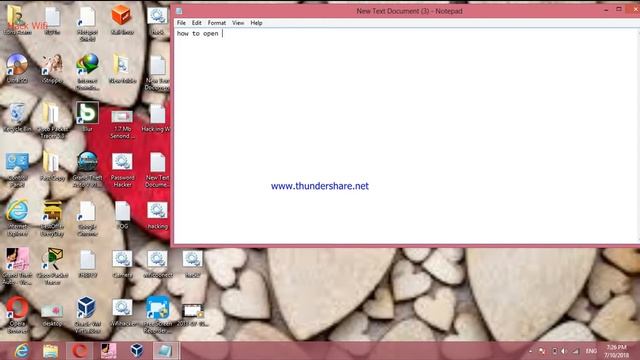Open Internet Explorer from the taskbar

[21, 351]
